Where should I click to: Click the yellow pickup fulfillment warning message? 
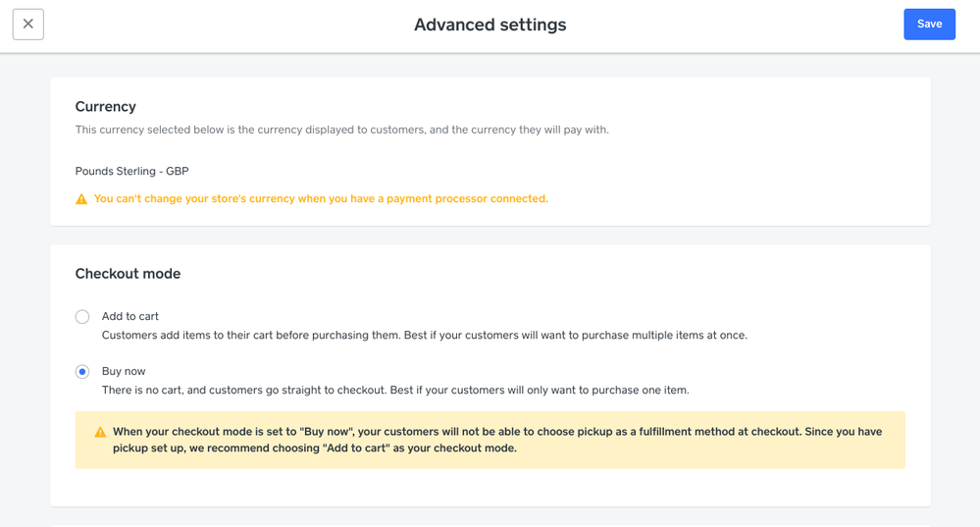(500, 440)
